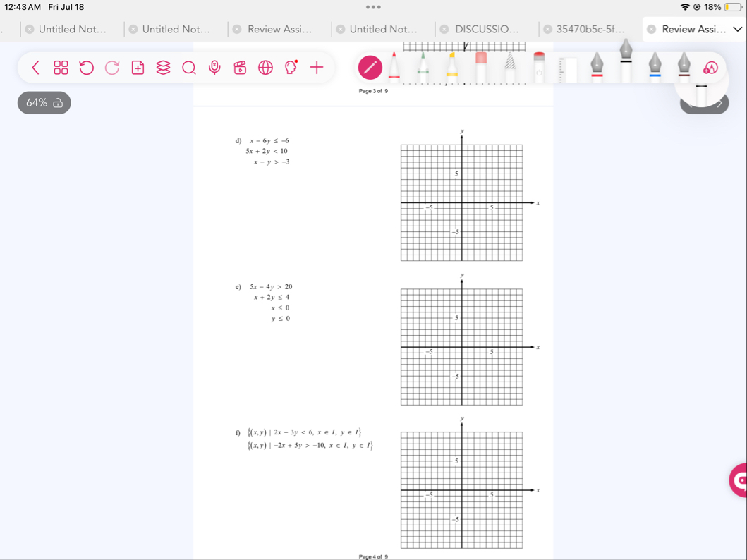Open search with magnifier icon

188,68
